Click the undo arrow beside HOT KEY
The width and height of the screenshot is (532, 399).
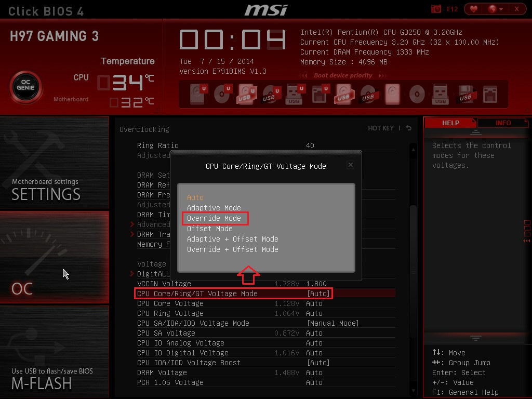409,128
